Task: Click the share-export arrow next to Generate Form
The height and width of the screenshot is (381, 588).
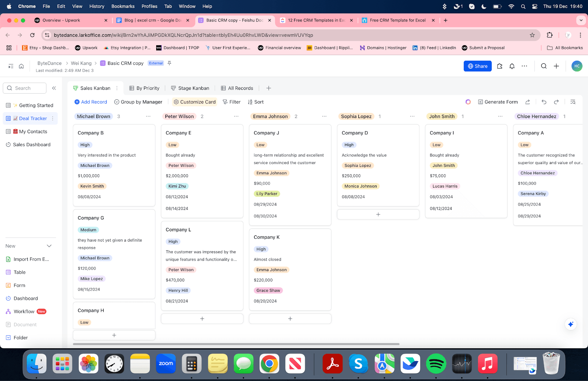Action: [528, 102]
